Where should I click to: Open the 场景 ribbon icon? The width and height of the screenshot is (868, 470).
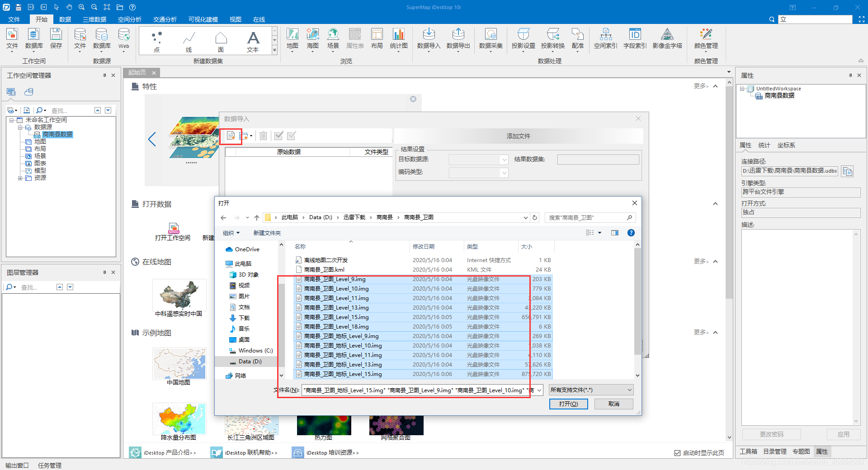coord(333,39)
